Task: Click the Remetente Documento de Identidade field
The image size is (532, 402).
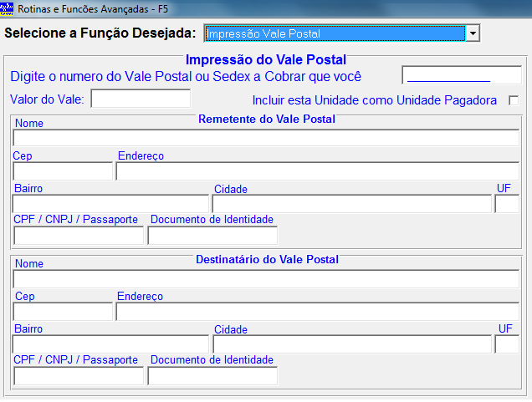Action: pyautogui.click(x=212, y=235)
